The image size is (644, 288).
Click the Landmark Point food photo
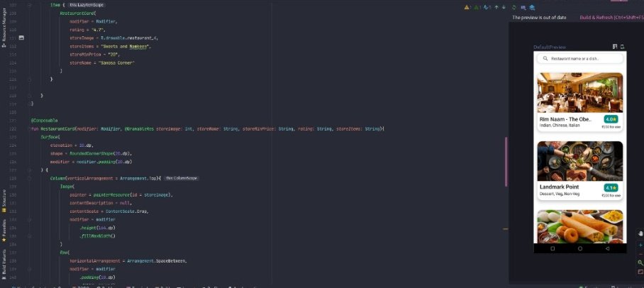coord(580,161)
